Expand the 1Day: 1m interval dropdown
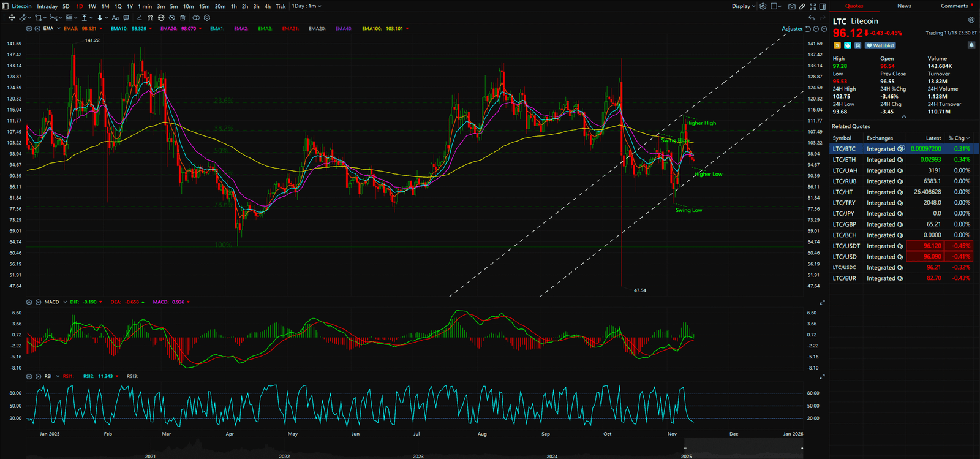 coord(306,6)
